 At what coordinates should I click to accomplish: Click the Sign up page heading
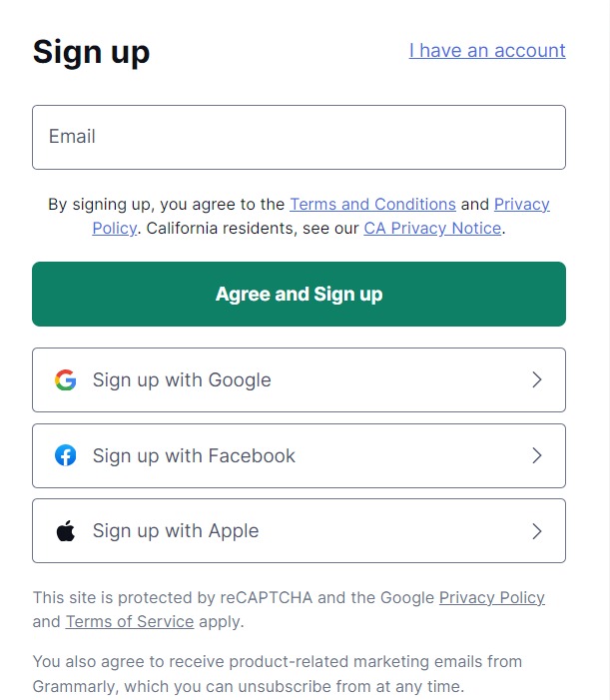[91, 52]
